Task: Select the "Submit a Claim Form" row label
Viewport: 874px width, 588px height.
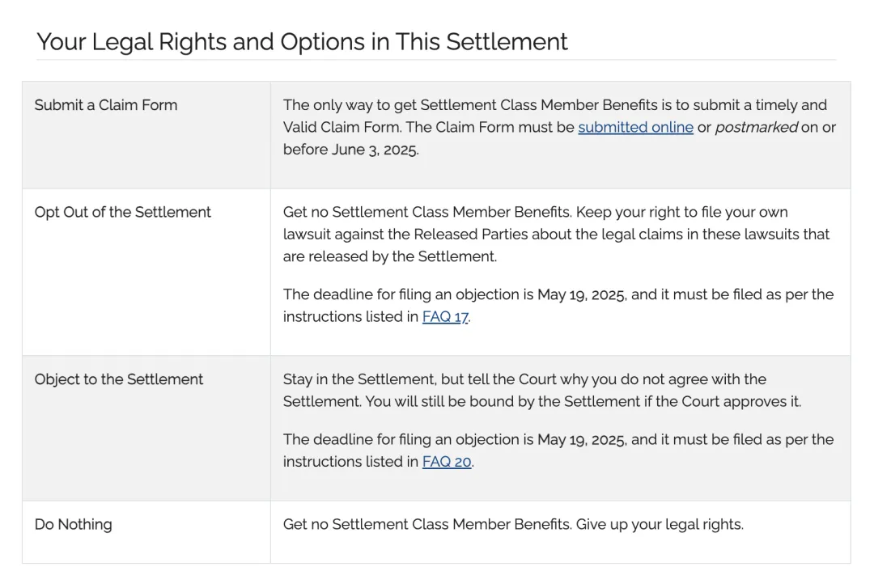Action: click(106, 105)
